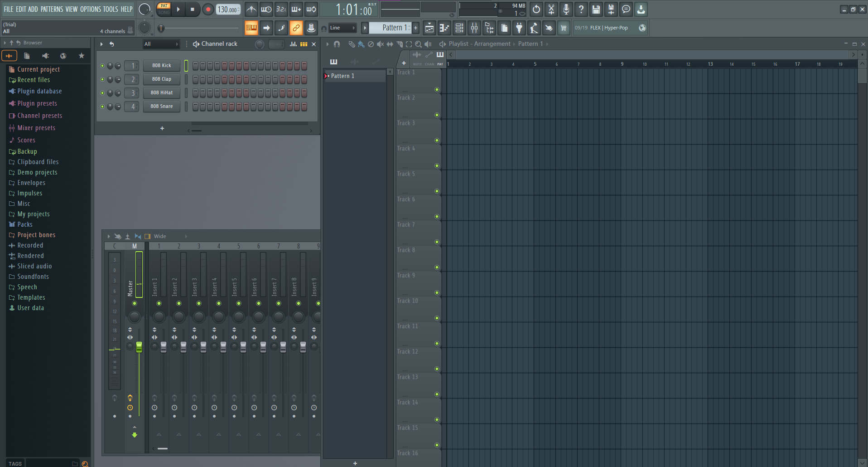Open the mixer toolbar icon
868x467 pixels.
[474, 28]
